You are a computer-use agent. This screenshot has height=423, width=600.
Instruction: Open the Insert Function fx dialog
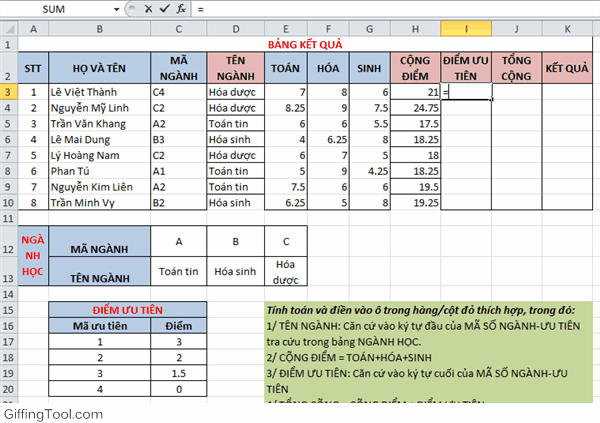[x=180, y=8]
